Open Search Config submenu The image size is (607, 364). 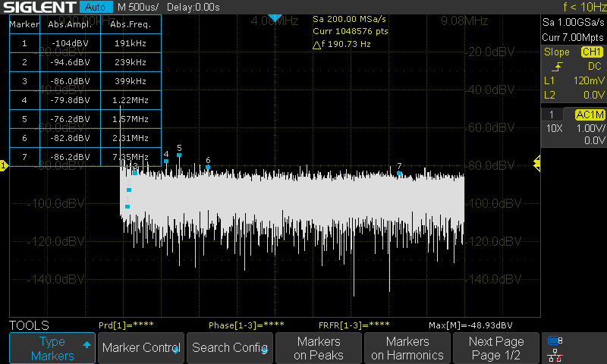(x=230, y=348)
